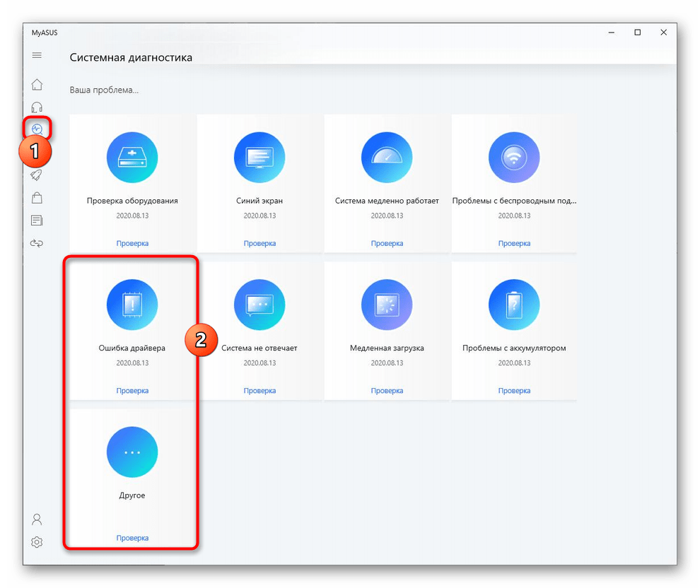This screenshot has height=588, width=700.
Task: Click Проверка link under Проверка оборудования
Action: click(132, 243)
